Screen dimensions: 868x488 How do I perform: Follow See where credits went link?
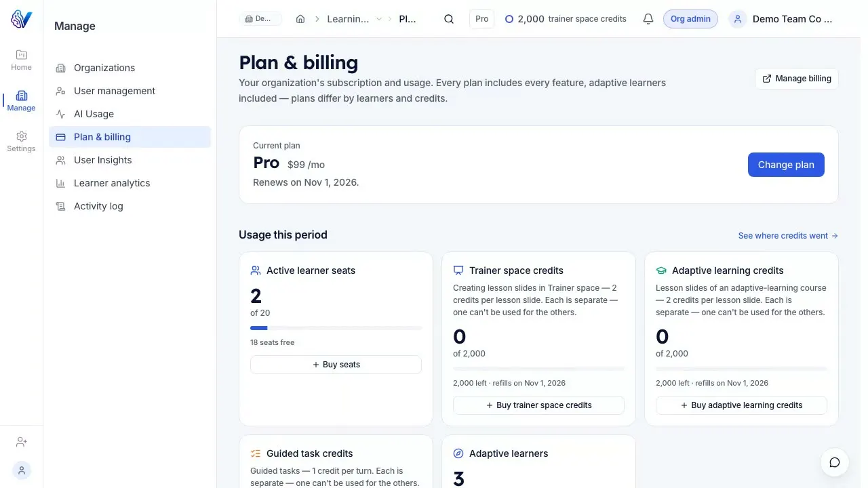788,236
